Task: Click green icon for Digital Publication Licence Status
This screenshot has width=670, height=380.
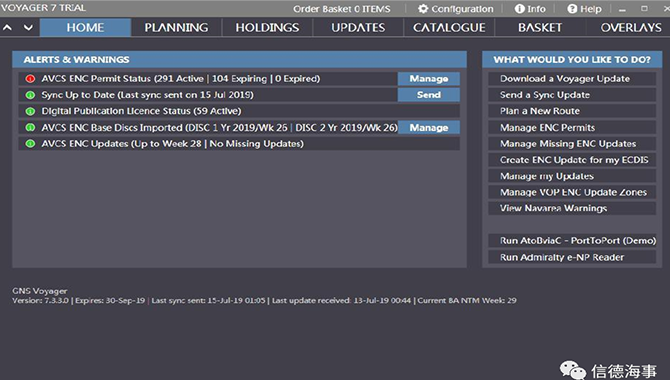Action: tap(30, 111)
